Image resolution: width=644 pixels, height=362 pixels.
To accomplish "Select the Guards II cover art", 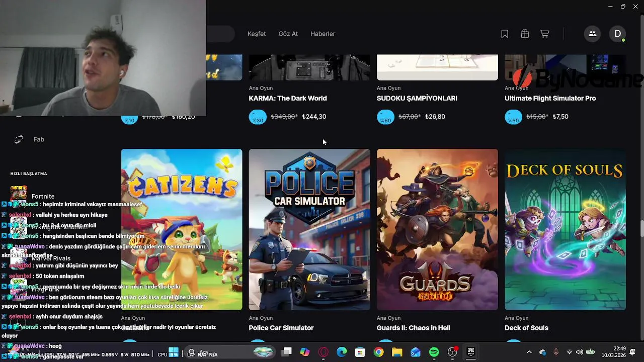I will point(437,229).
